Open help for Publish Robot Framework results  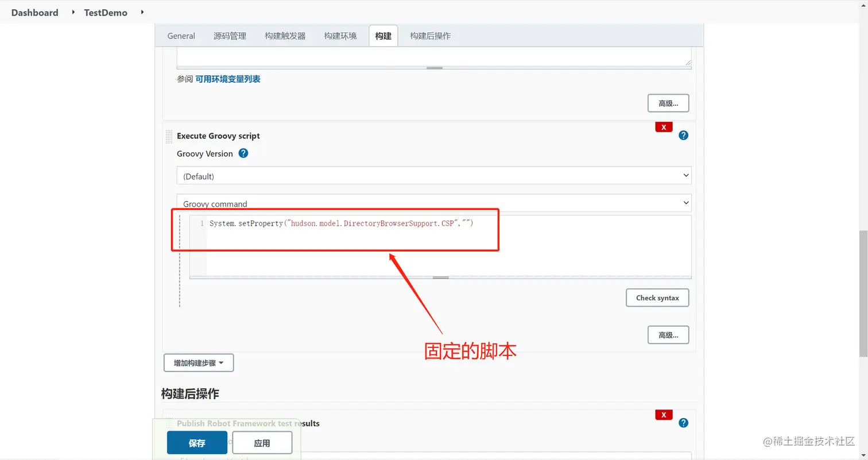pos(683,423)
